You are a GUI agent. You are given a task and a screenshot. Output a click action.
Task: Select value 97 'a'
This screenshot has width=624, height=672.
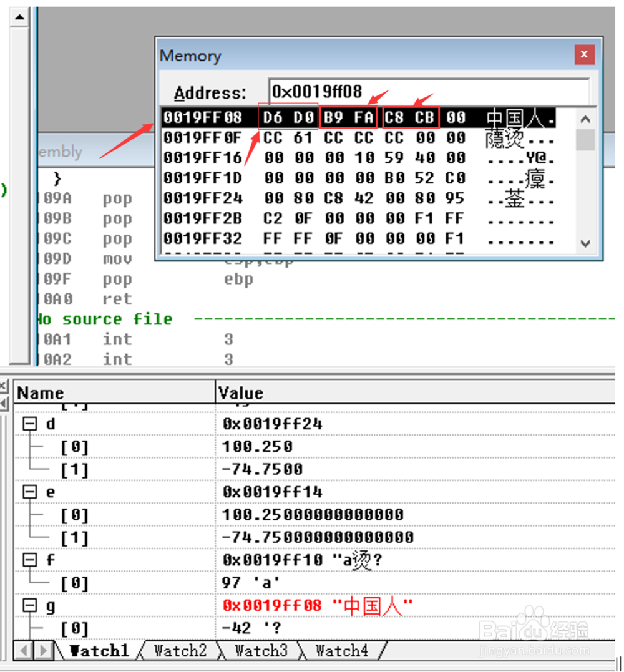coord(251,582)
